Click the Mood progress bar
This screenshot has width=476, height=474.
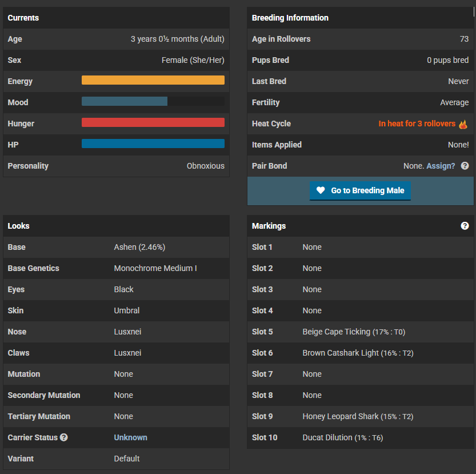coord(153,101)
